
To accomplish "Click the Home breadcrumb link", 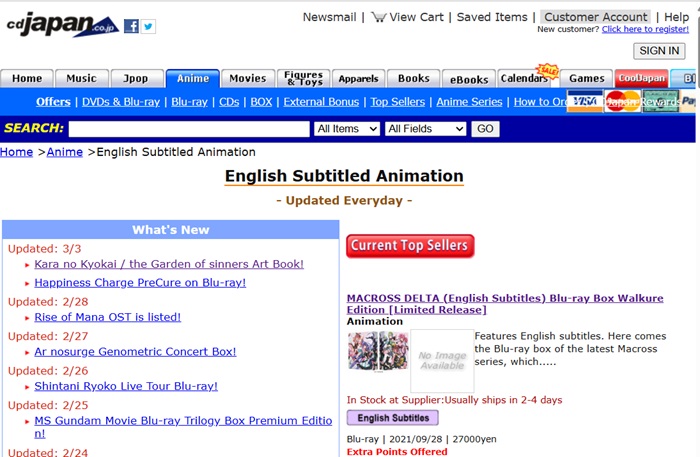I will click(17, 152).
